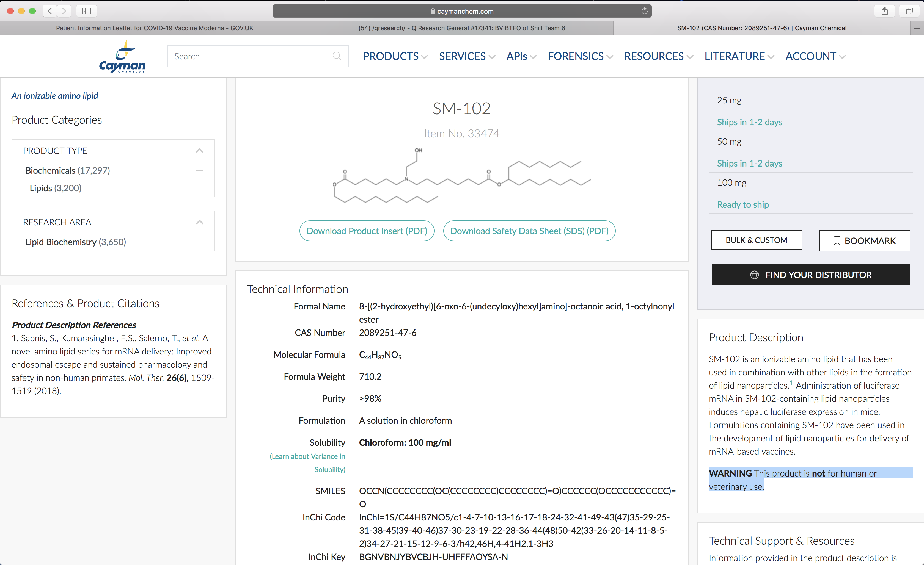Click 'Chloroform: 100 mg/ml' solubility value
Screen dimensions: 924x565
405,442
